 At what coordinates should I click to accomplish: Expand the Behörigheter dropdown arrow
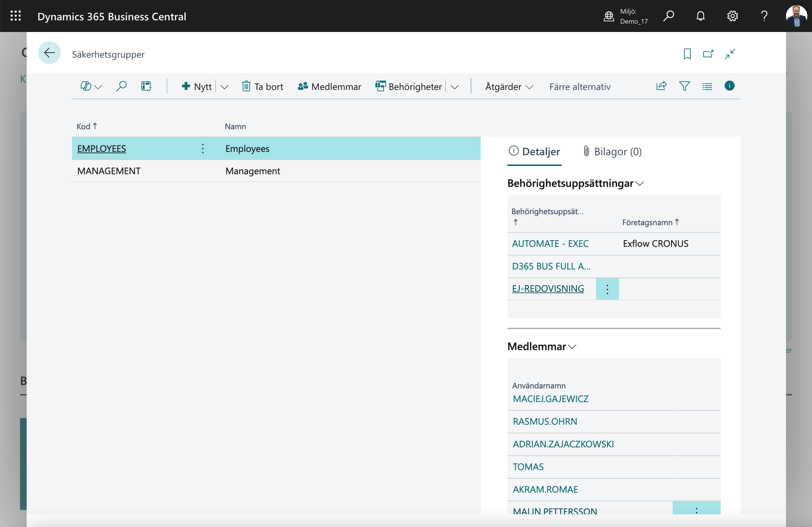coord(454,87)
